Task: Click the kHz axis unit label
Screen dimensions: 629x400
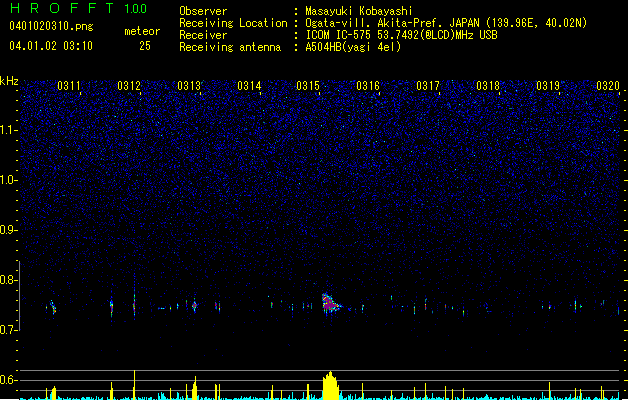Action: [9, 81]
